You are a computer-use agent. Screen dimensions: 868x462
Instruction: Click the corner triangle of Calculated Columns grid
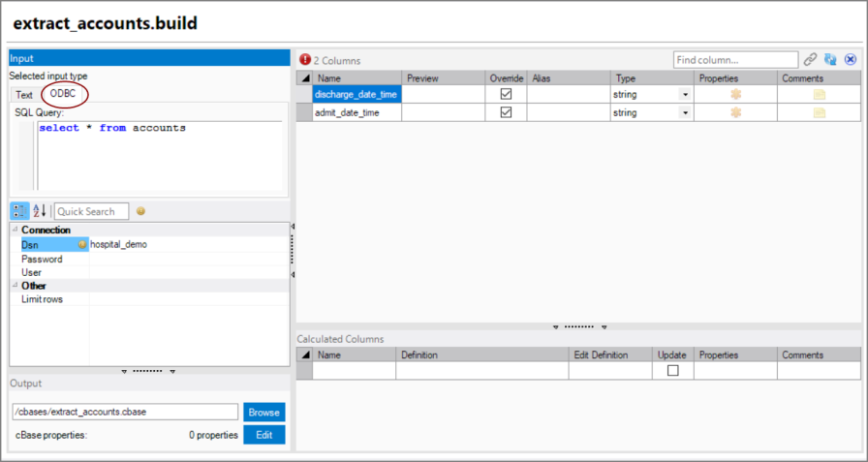(304, 355)
